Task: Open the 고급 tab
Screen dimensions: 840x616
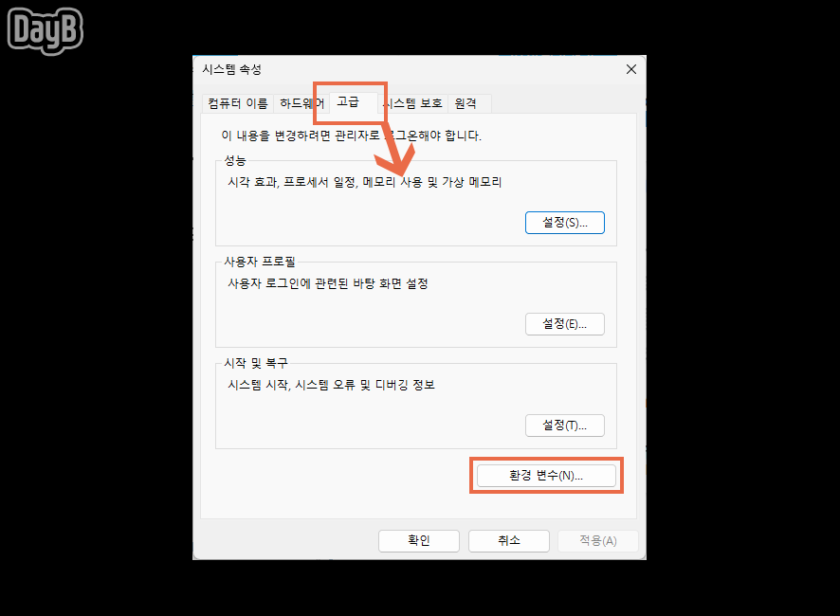Action: (349, 104)
